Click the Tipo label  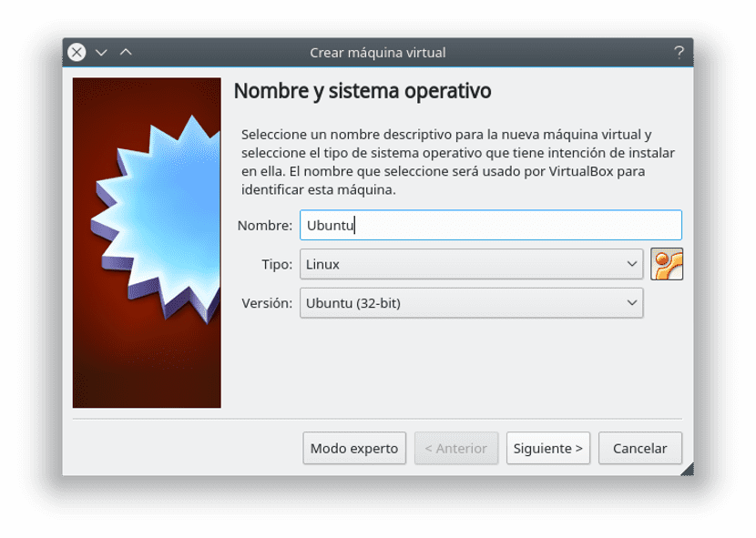(x=277, y=264)
